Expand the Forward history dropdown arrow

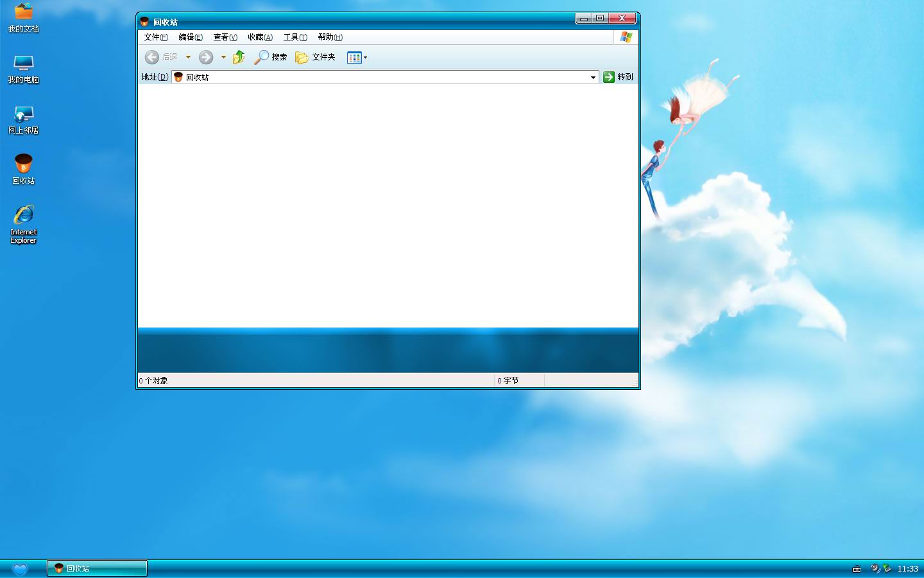point(223,57)
